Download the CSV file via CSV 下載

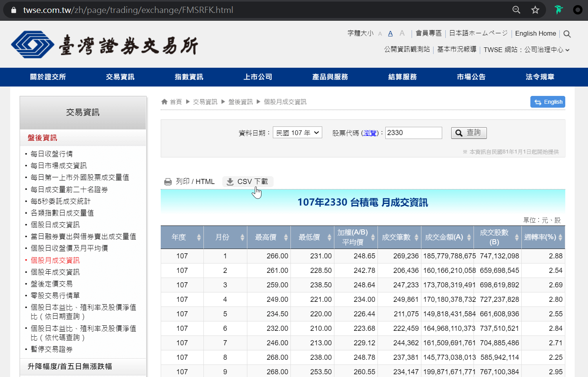[x=248, y=182]
